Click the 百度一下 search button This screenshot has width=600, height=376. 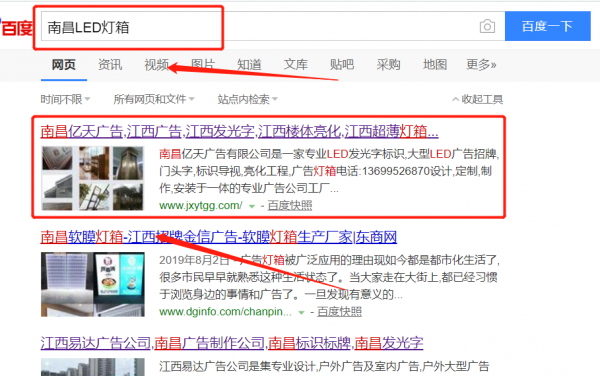click(548, 26)
